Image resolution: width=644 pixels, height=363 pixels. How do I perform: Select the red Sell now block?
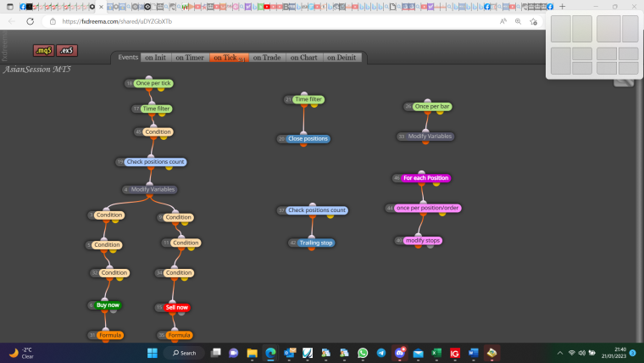(x=176, y=307)
